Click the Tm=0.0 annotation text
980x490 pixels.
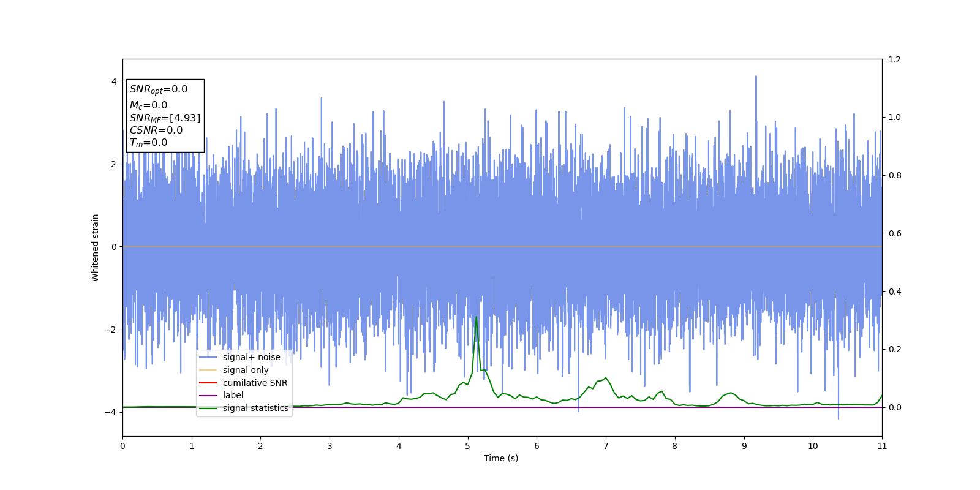(148, 143)
